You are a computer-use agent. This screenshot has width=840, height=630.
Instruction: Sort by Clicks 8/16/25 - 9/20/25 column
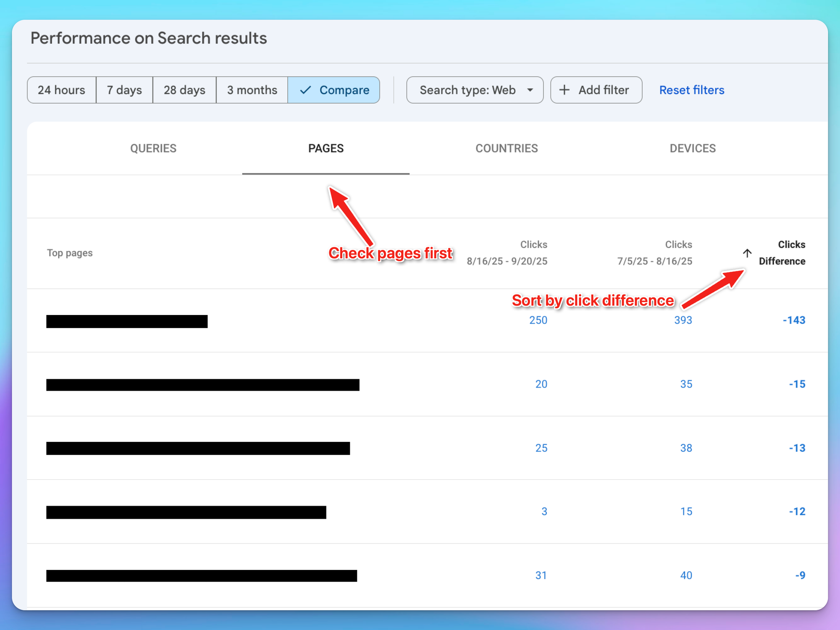pyautogui.click(x=507, y=253)
